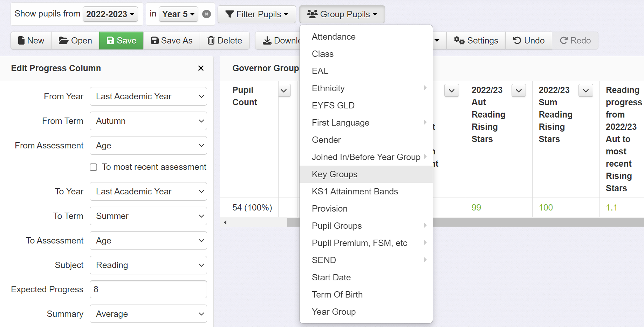Click Save As button

[x=172, y=41]
